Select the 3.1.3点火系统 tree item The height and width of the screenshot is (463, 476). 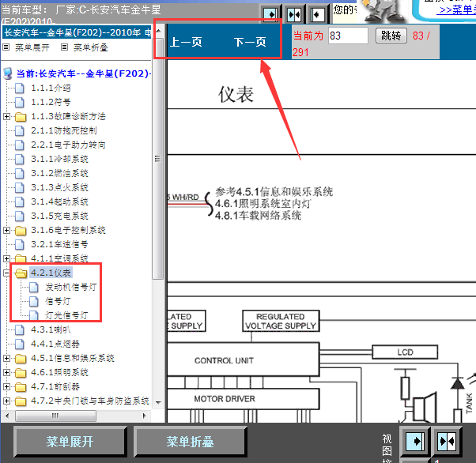click(59, 187)
